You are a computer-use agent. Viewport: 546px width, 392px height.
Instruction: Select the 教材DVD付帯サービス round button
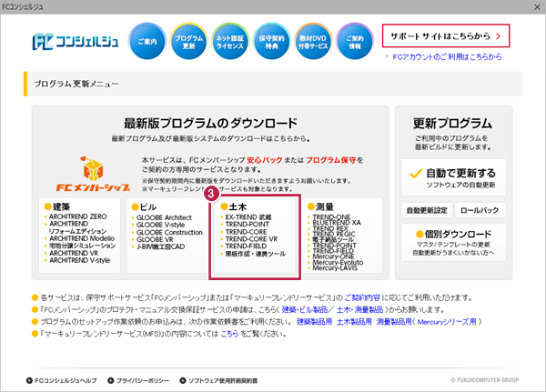pos(313,42)
